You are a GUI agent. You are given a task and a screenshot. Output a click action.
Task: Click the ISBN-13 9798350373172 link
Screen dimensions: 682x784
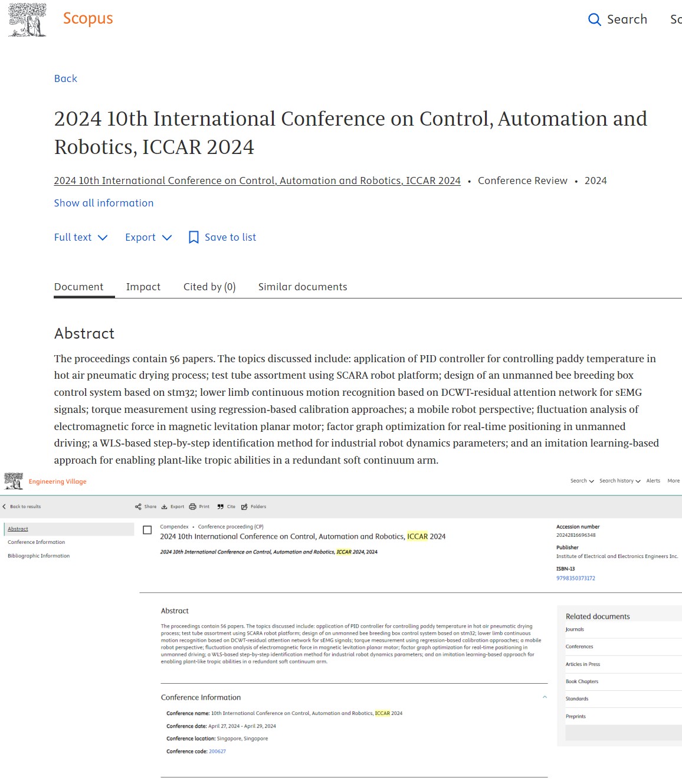[x=575, y=578]
